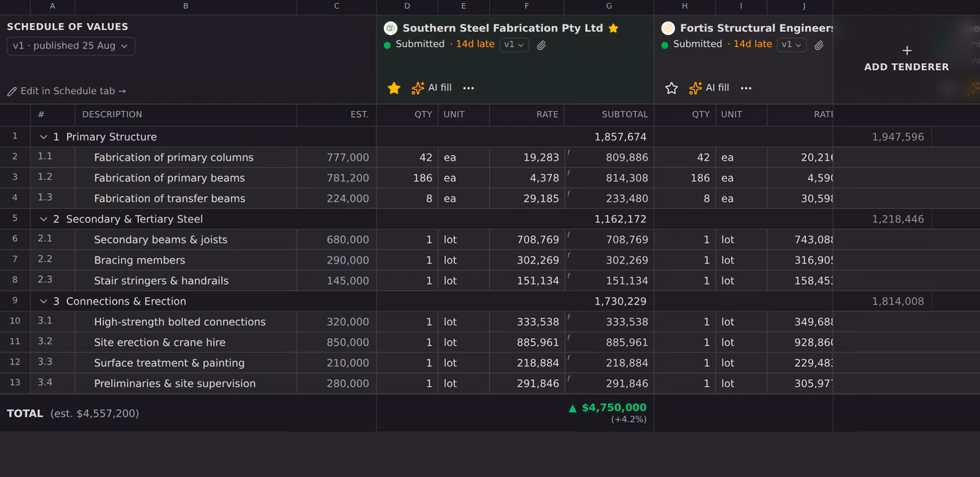The image size is (980, 477).
Task: Click Fortis section total 1,814,008
Action: click(x=898, y=302)
